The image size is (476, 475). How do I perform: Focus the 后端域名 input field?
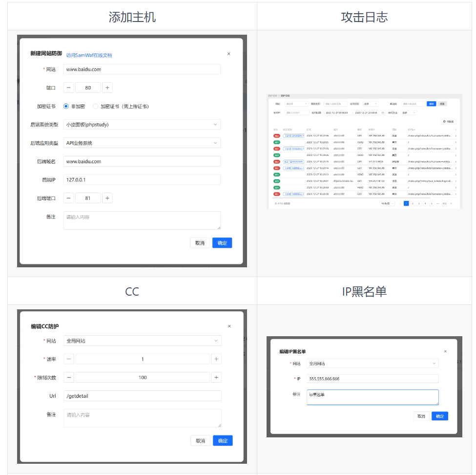142,161
